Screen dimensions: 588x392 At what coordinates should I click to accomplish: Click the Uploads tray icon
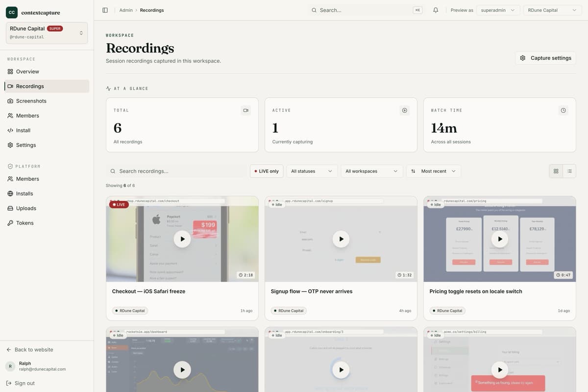pyautogui.click(x=10, y=208)
